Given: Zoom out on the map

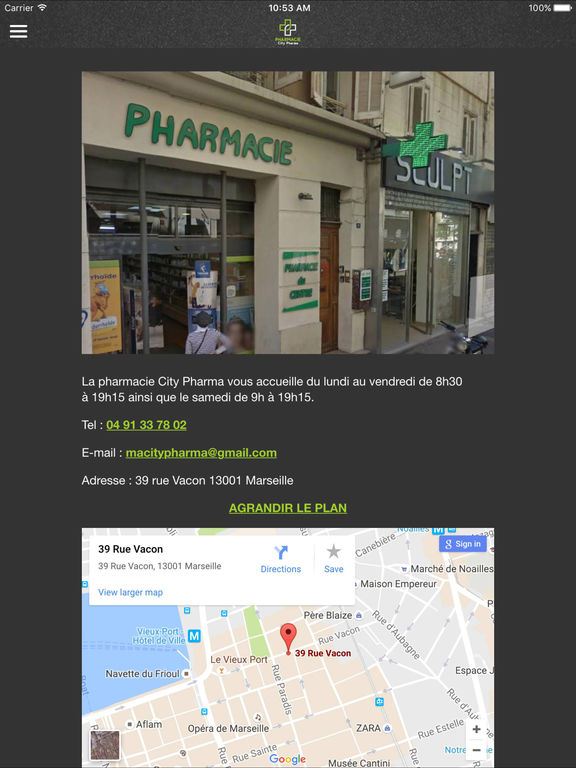Looking at the screenshot, I should [476, 750].
